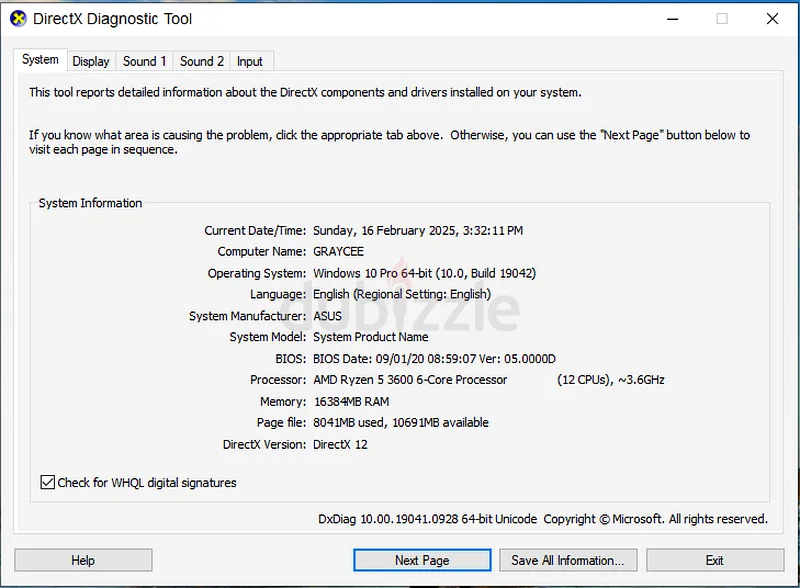Click Save All Information button
The width and height of the screenshot is (800, 588).
568,560
